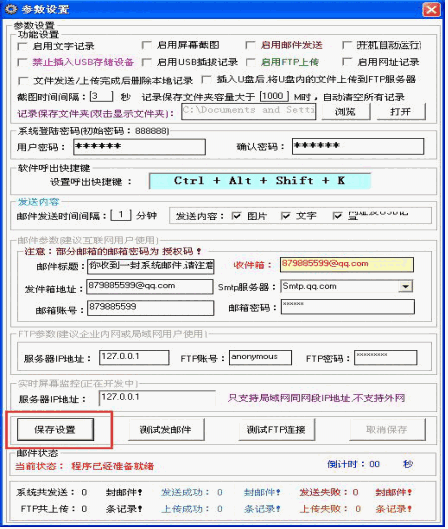
Task: Click 只支持局域网同网段IP地址 note text
Action: click(x=316, y=398)
